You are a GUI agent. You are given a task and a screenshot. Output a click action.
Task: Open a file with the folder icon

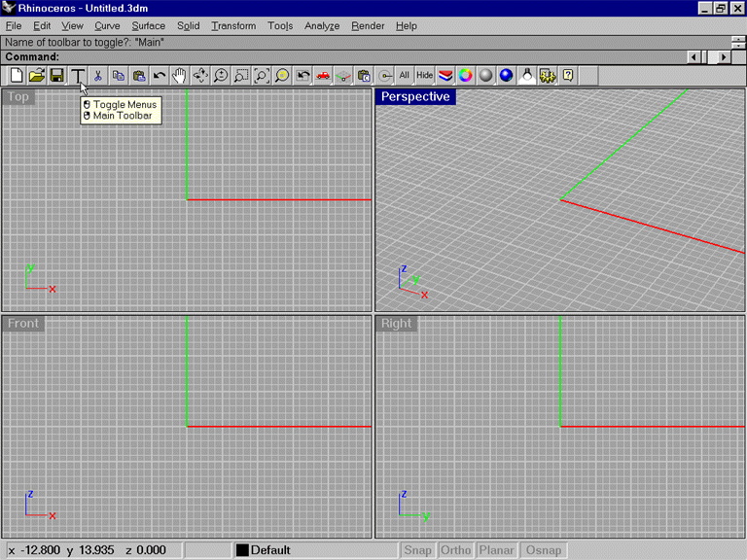click(x=37, y=75)
